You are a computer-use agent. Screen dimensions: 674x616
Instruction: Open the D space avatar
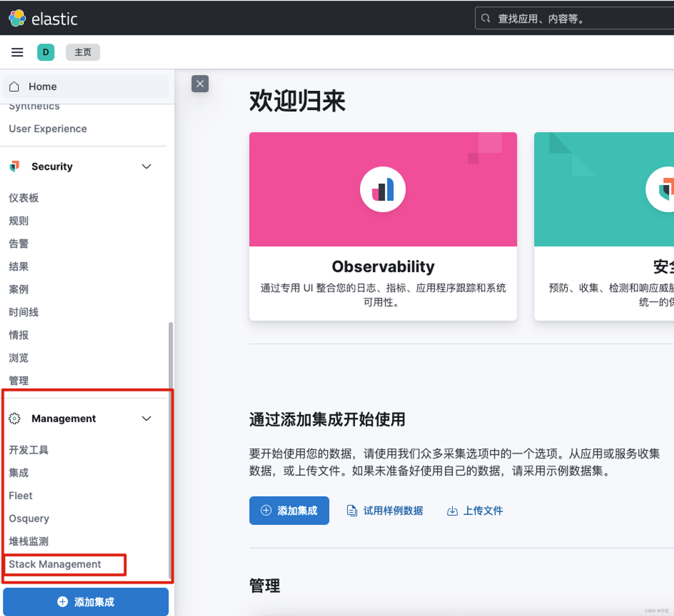pyautogui.click(x=46, y=52)
